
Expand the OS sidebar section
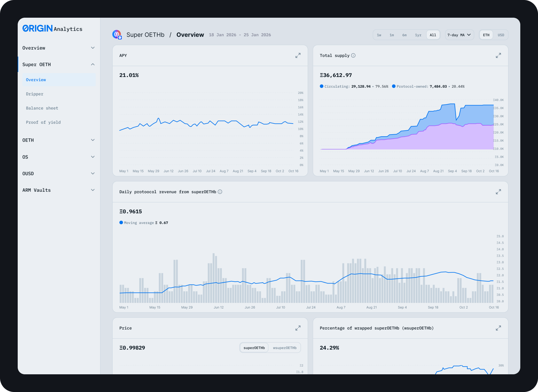tap(58, 157)
